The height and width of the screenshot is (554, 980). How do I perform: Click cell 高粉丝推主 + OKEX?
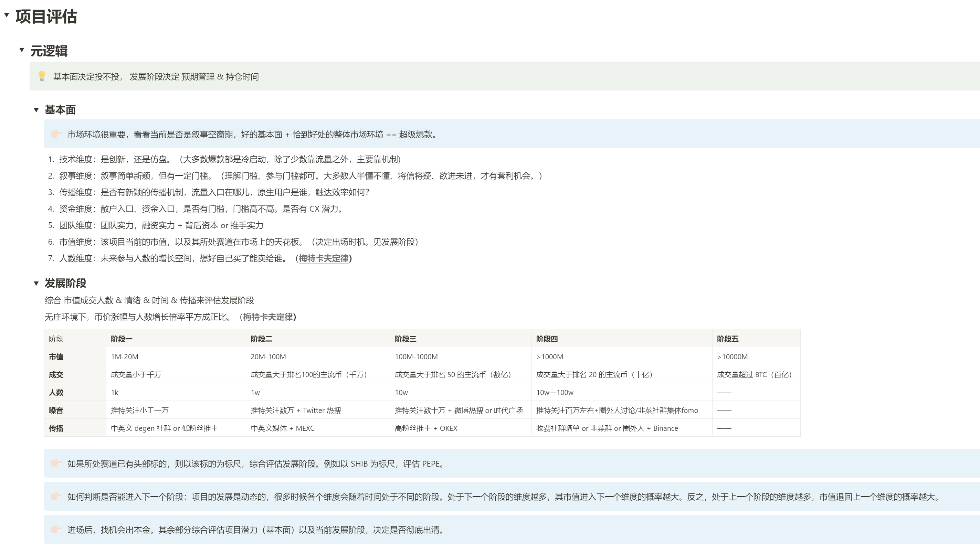(461, 428)
